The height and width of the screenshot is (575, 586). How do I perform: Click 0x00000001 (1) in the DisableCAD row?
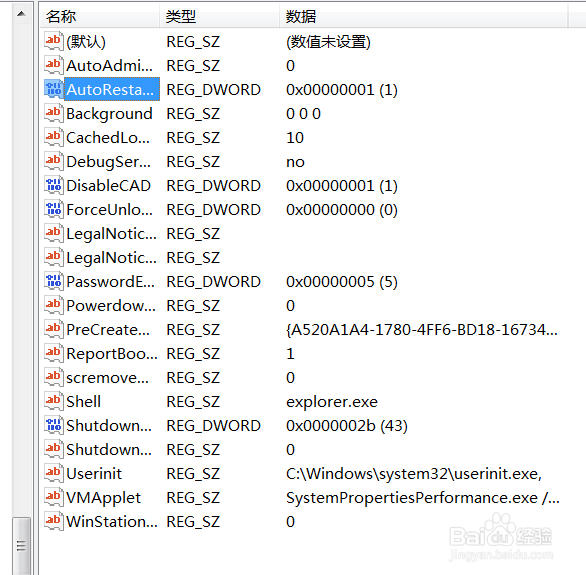(x=342, y=186)
